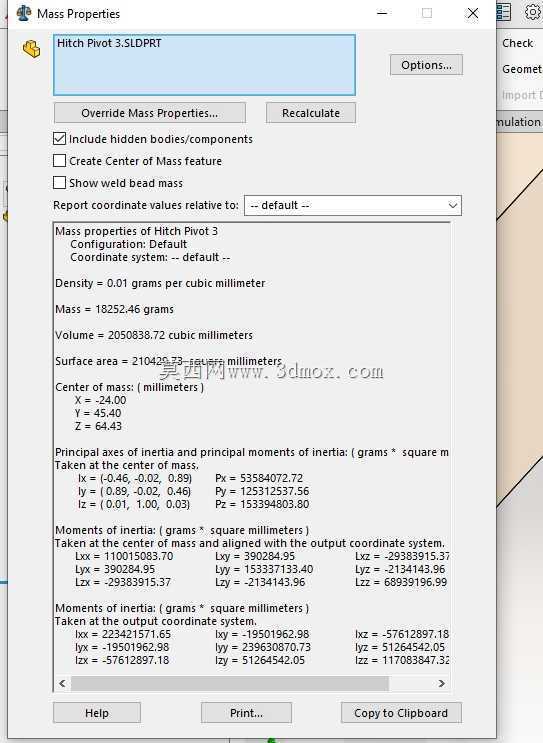Click the list panel icon beside the gear
Screen dimensions: 543x743
coord(503,12)
